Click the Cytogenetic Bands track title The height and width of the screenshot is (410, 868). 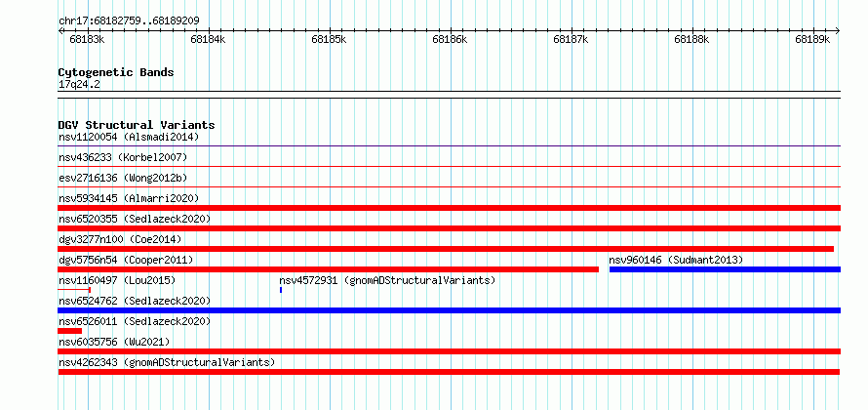pos(116,72)
